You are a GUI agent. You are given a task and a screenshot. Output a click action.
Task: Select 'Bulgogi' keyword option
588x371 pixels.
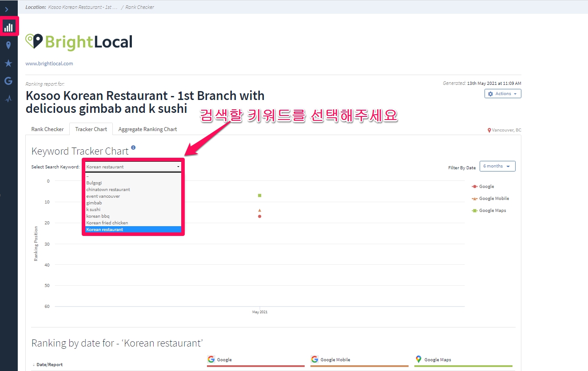(133, 183)
